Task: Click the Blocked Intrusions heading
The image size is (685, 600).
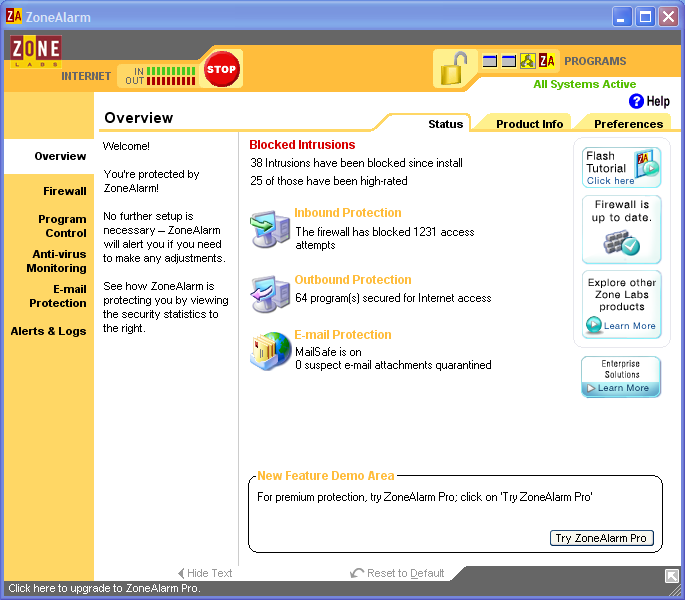Action: [302, 145]
